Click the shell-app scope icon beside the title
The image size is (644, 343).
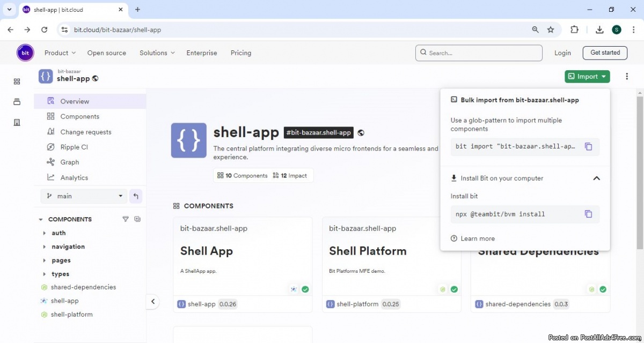coord(46,76)
